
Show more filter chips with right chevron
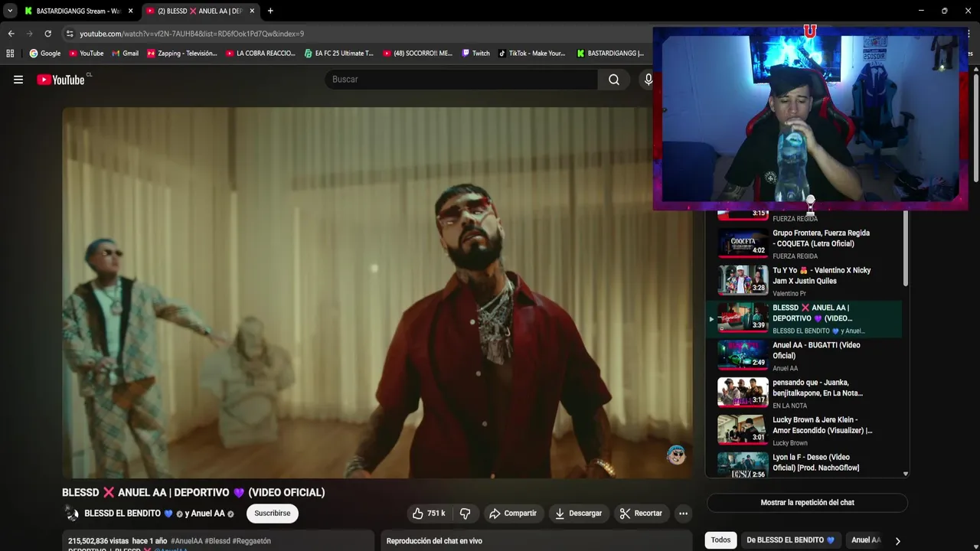[897, 540]
